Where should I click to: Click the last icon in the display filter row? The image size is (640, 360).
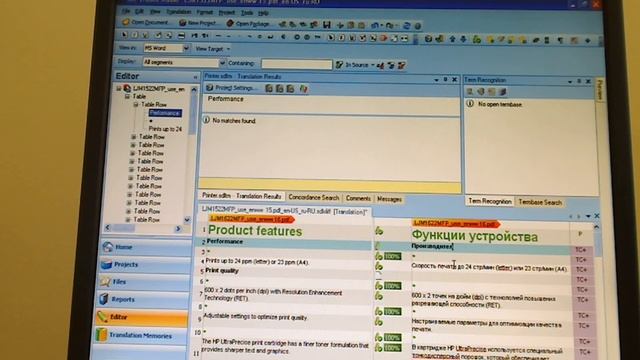(x=402, y=65)
